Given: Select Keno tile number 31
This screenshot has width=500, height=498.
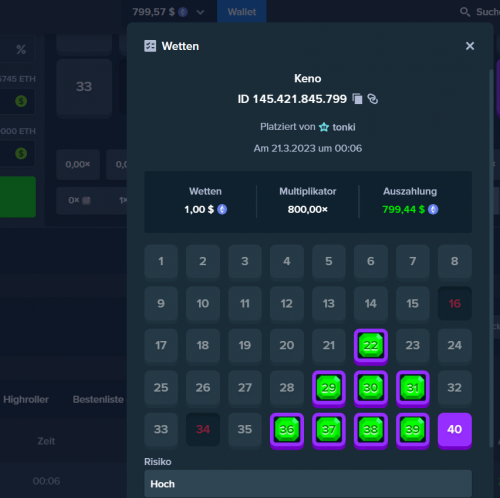Looking at the screenshot, I should 413,388.
